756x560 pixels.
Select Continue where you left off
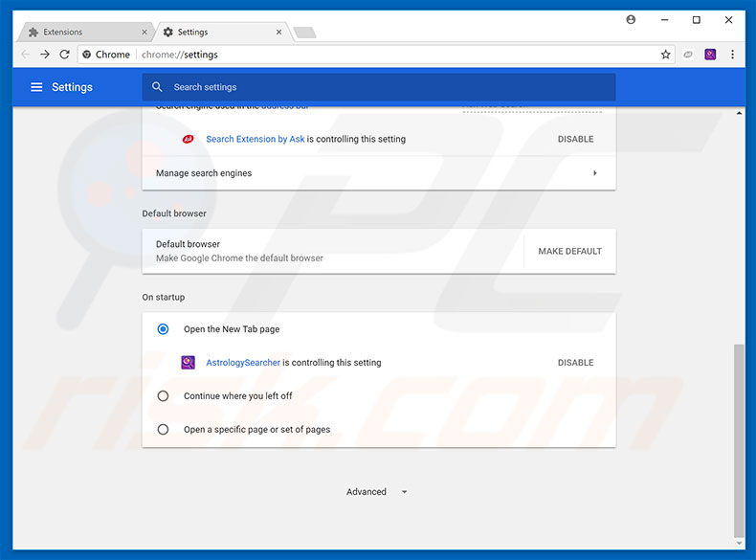tap(163, 396)
